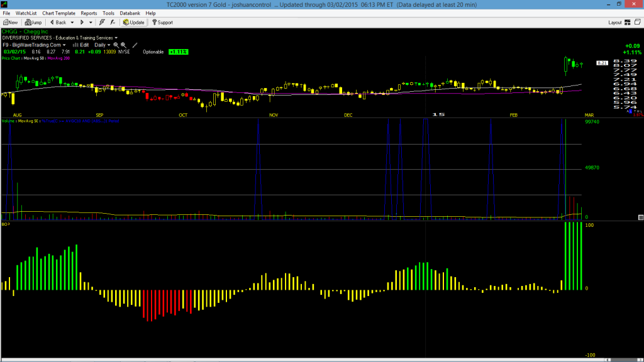Open the File menu
The width and height of the screenshot is (644, 362).
click(6, 13)
